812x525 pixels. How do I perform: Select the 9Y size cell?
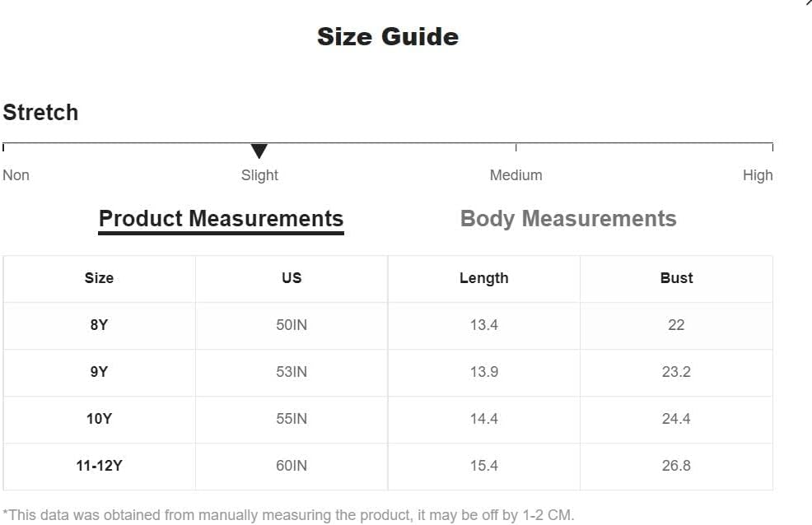coord(99,373)
